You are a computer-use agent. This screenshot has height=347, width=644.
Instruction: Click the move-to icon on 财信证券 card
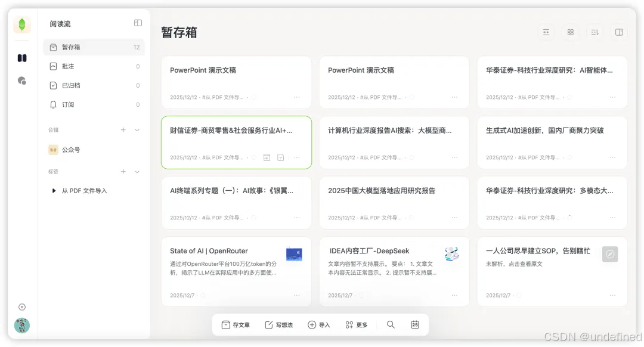pos(267,157)
